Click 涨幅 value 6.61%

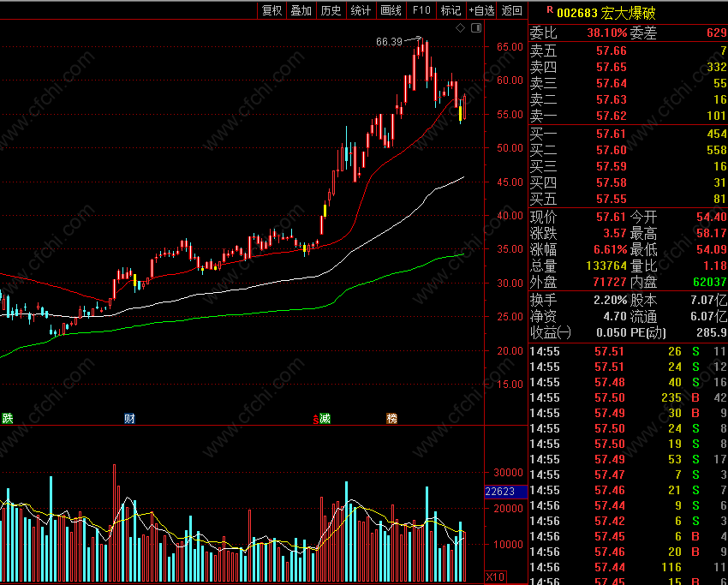click(x=611, y=249)
